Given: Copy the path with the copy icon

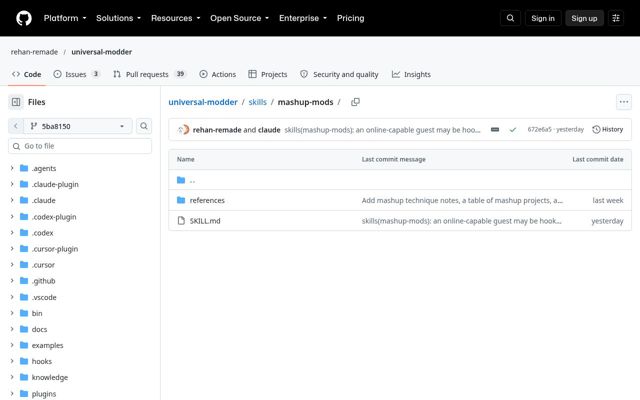Looking at the screenshot, I should click(x=356, y=102).
